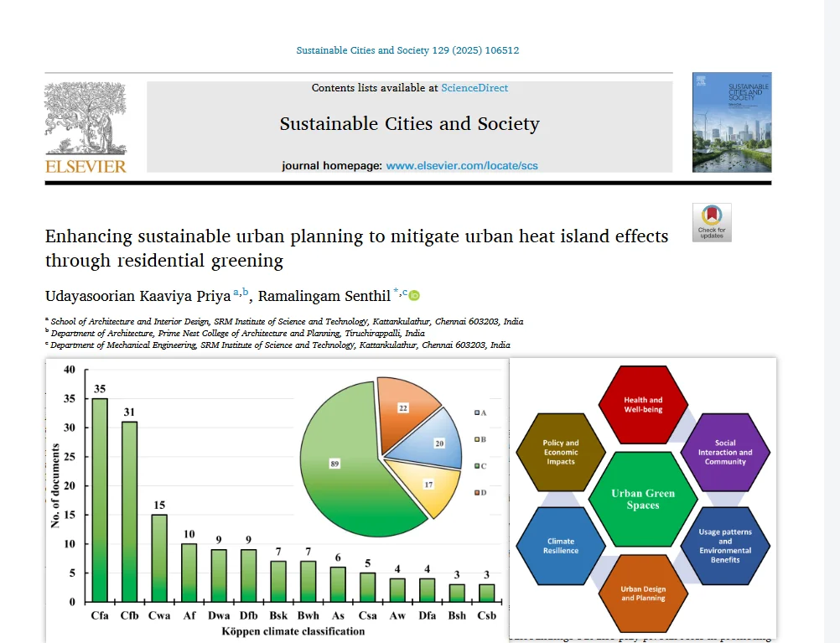Click corresponding author asterisk mark
This screenshot has height=643, width=840.
tap(396, 292)
